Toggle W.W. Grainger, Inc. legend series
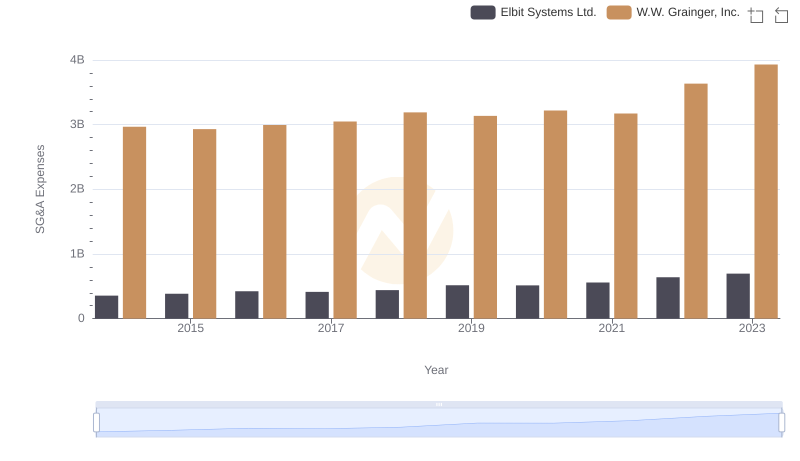800x461 pixels. (673, 12)
